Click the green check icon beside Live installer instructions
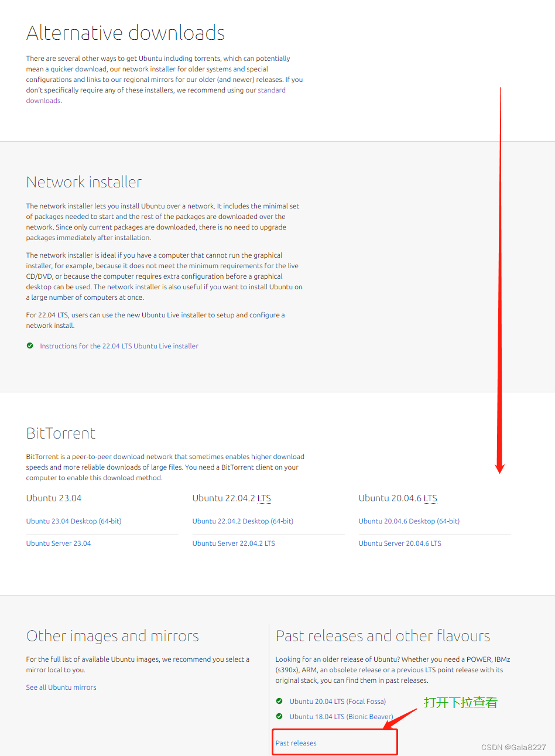The width and height of the screenshot is (555, 756). coord(30,345)
